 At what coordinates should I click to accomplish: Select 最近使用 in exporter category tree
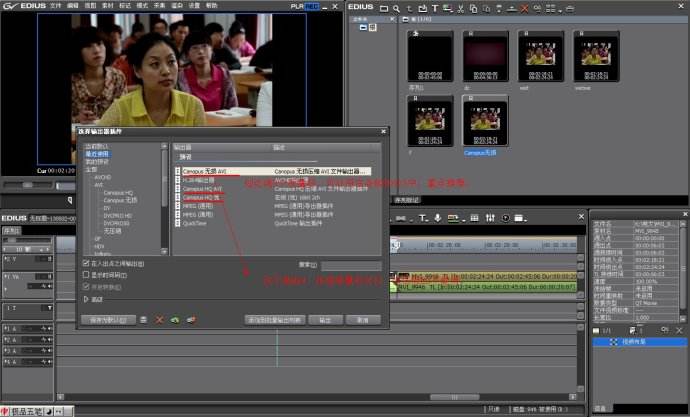click(x=97, y=154)
